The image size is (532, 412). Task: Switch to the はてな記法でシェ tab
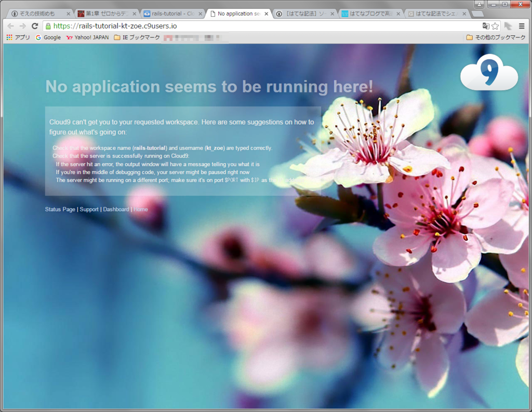436,14
